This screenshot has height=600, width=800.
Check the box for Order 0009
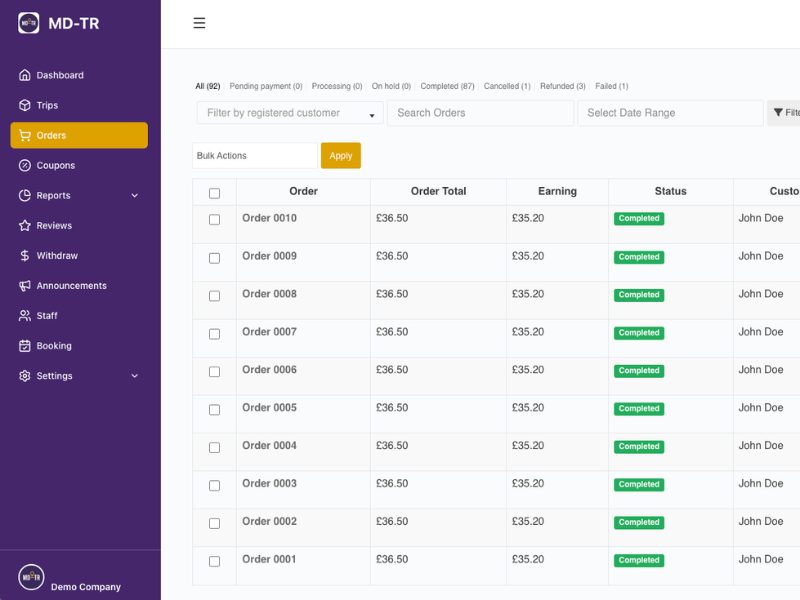click(214, 258)
